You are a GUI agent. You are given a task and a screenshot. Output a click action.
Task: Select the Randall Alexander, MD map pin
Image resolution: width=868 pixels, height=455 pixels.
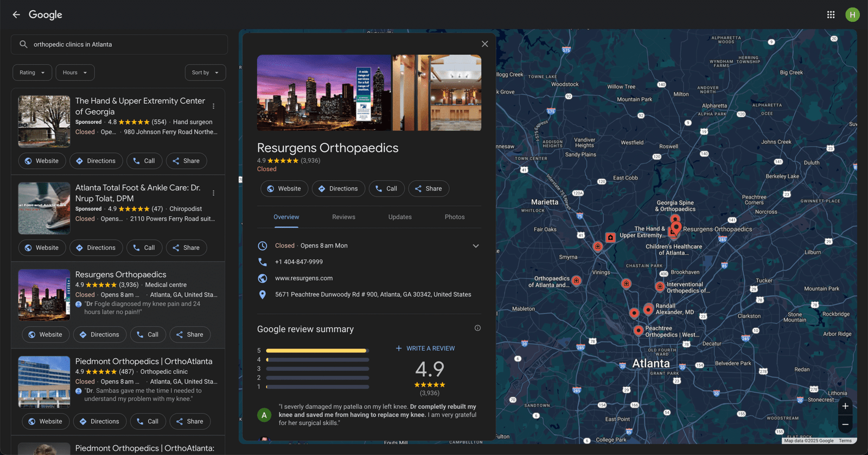tap(648, 309)
